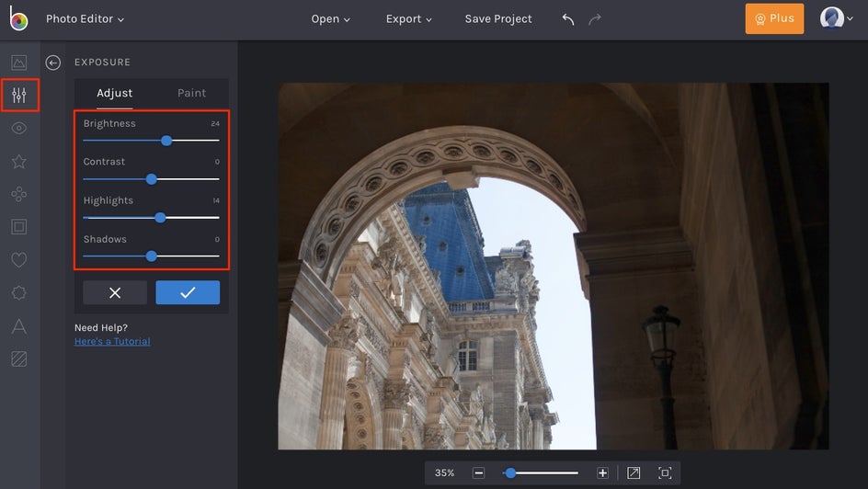Click the photo on the canvas
This screenshot has height=489, width=868.
coord(553,266)
